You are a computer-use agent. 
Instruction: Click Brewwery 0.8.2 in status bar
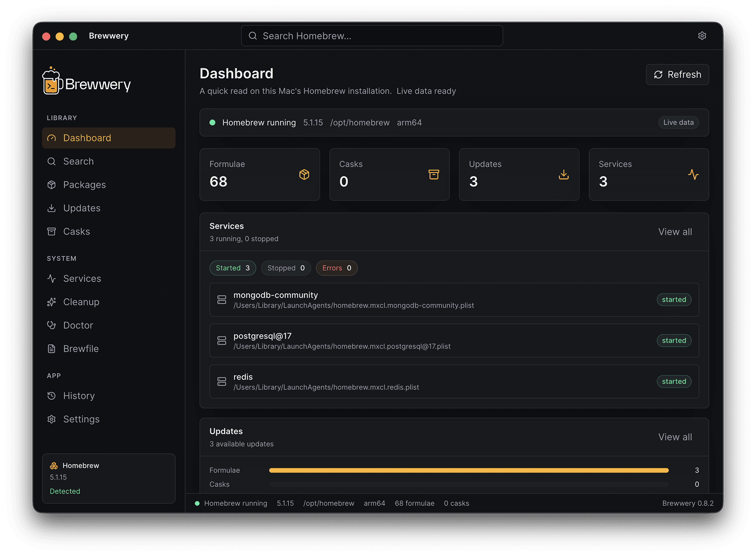coord(688,503)
